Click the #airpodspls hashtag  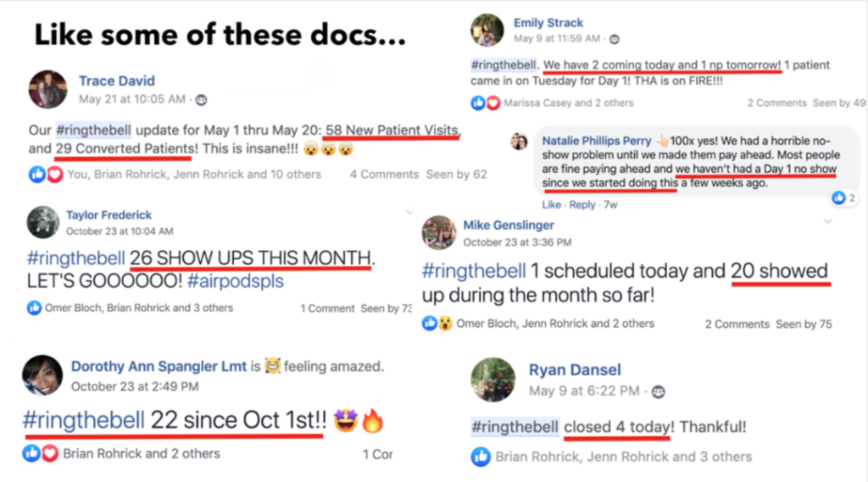(236, 281)
